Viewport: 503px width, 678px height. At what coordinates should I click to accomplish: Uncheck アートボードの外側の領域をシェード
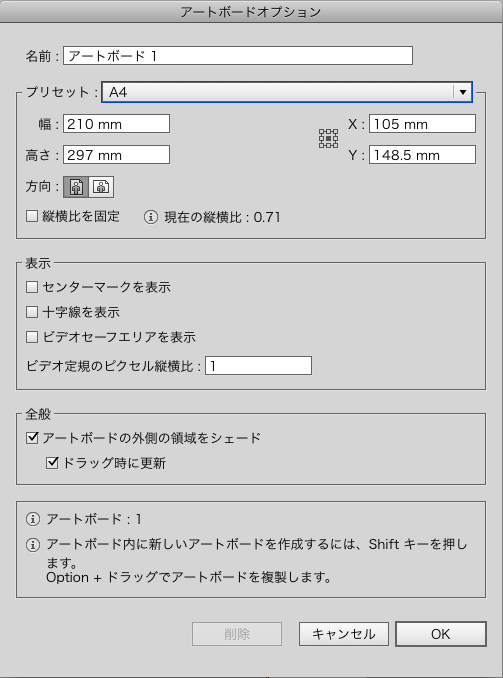tap(32, 438)
